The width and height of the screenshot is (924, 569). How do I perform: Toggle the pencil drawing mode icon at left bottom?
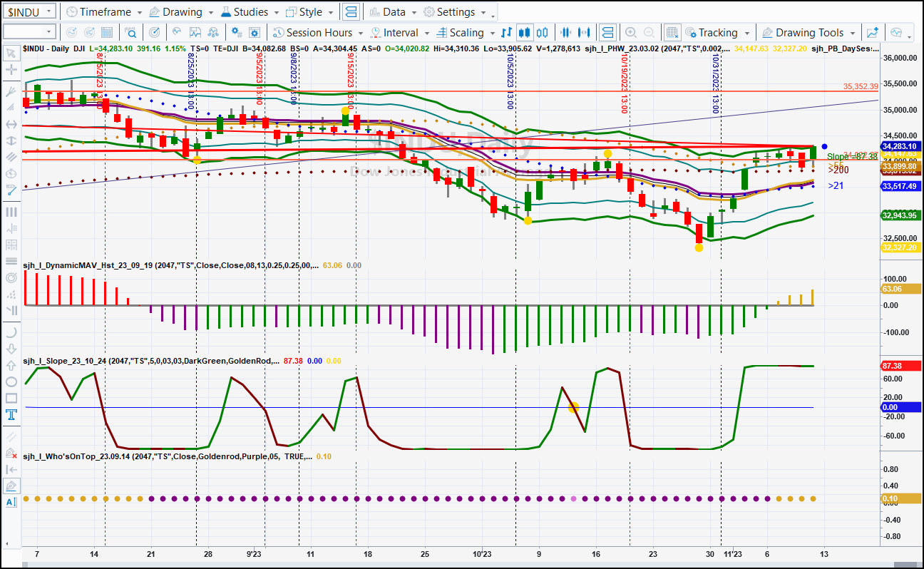(11, 486)
